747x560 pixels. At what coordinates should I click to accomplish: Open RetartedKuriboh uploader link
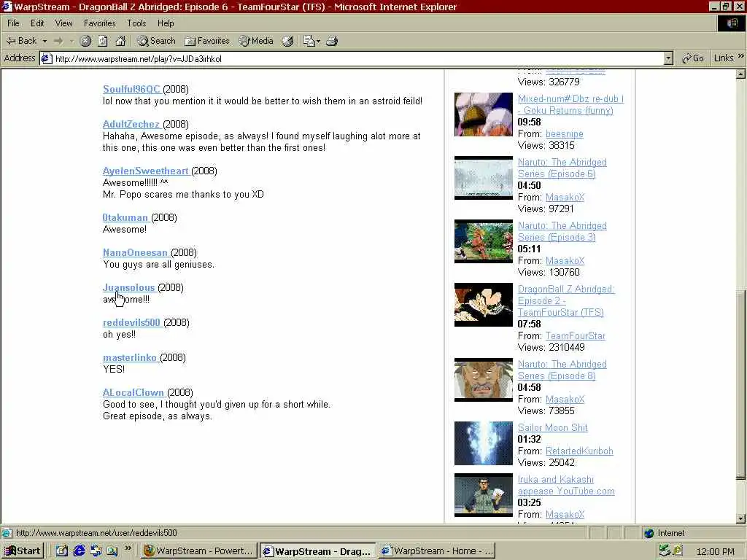pyautogui.click(x=579, y=451)
